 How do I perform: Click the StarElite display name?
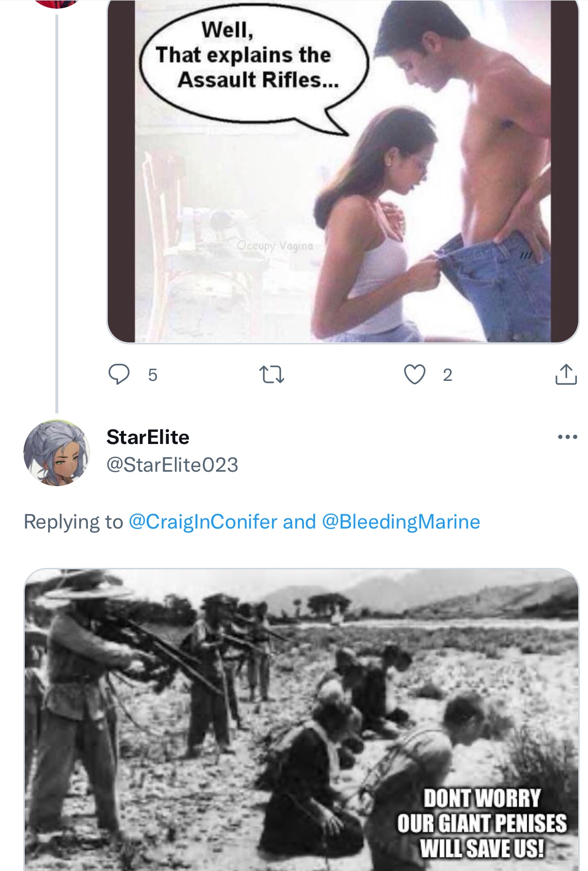point(148,437)
